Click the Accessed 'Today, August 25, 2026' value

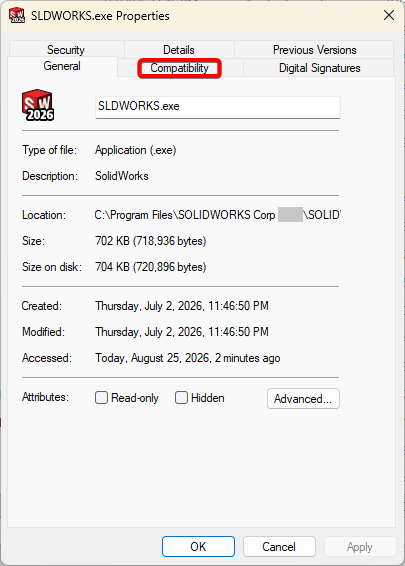(x=188, y=358)
